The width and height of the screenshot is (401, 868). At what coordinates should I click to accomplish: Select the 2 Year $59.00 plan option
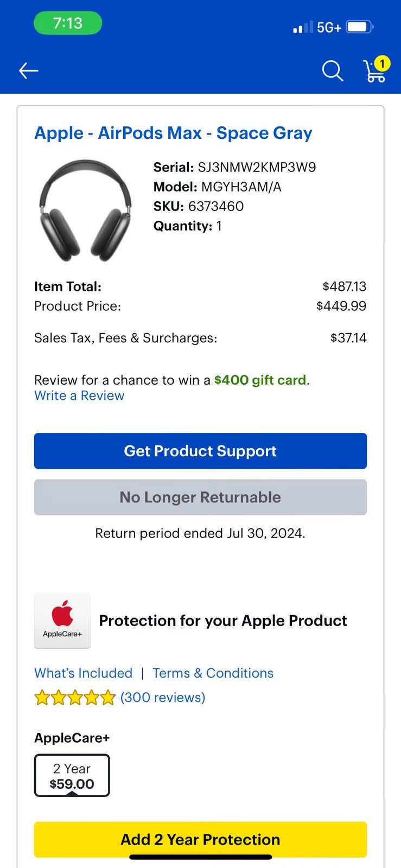[72, 776]
